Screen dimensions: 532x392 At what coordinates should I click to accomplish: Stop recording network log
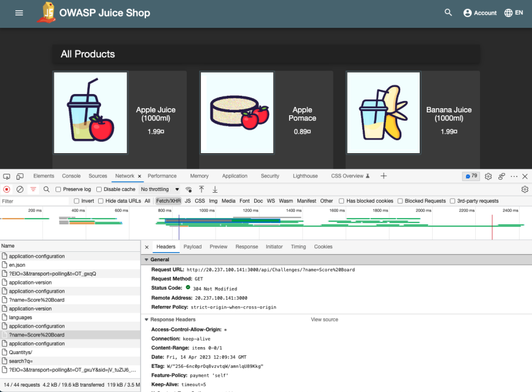pos(7,189)
